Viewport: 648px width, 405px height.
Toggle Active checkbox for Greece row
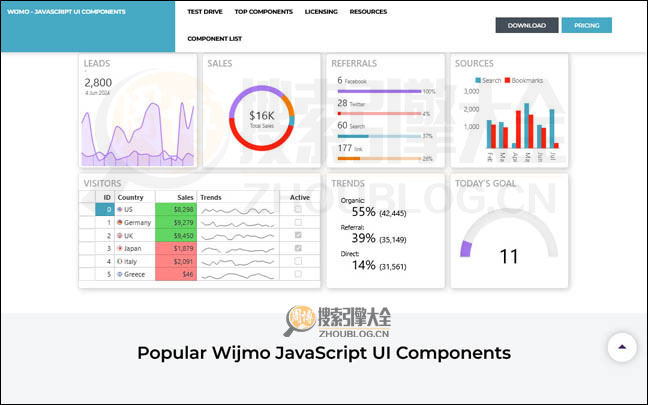(x=298, y=274)
